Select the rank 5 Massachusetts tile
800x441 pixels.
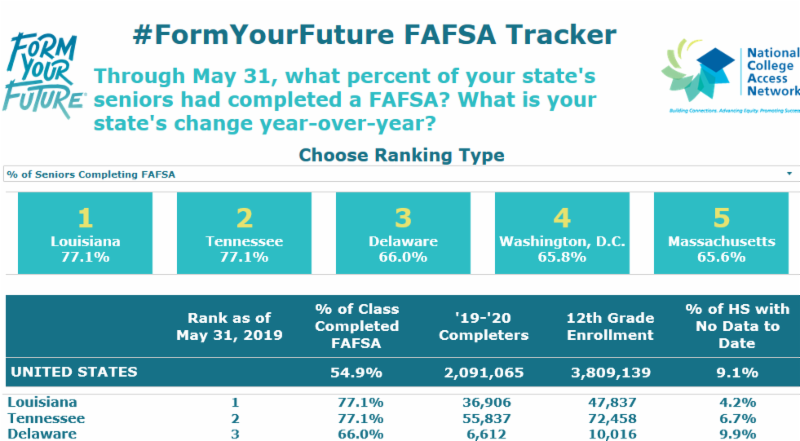click(x=721, y=233)
